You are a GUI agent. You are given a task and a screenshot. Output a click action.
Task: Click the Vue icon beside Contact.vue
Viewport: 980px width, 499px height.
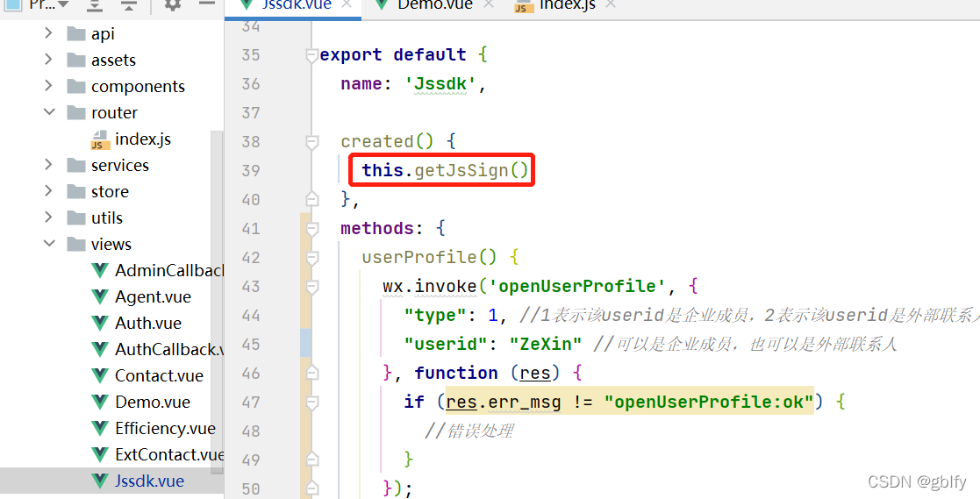100,375
